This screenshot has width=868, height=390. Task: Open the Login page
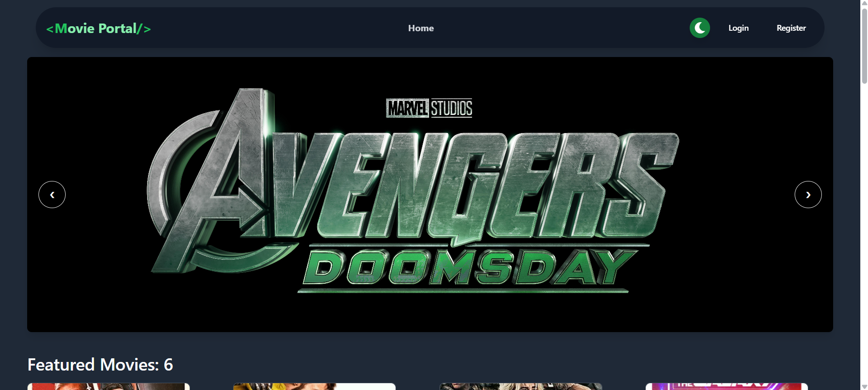point(739,28)
